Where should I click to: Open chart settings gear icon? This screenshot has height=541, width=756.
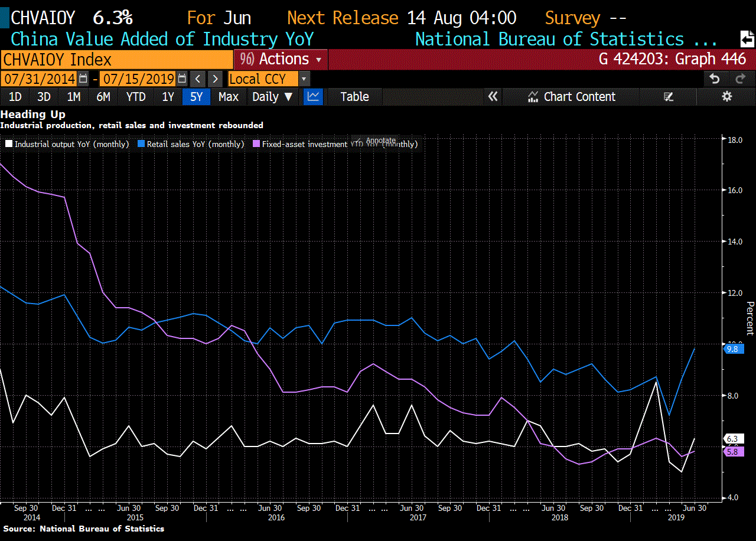tap(727, 97)
